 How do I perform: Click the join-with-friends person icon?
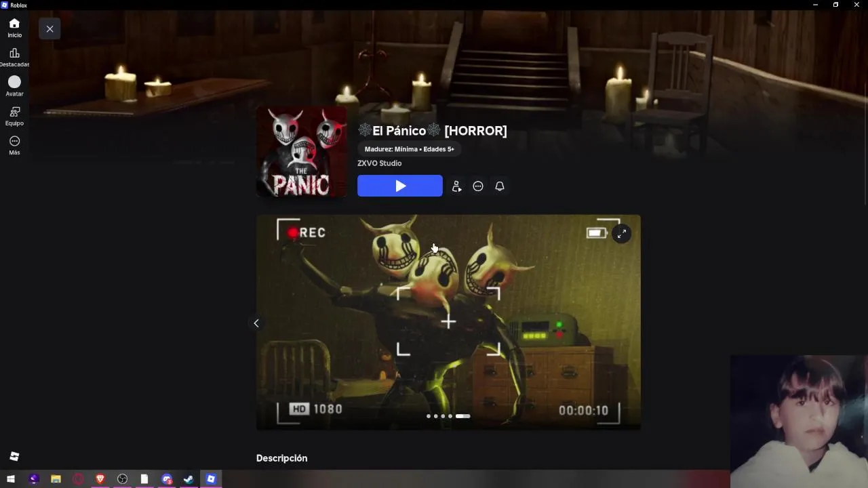click(x=456, y=186)
